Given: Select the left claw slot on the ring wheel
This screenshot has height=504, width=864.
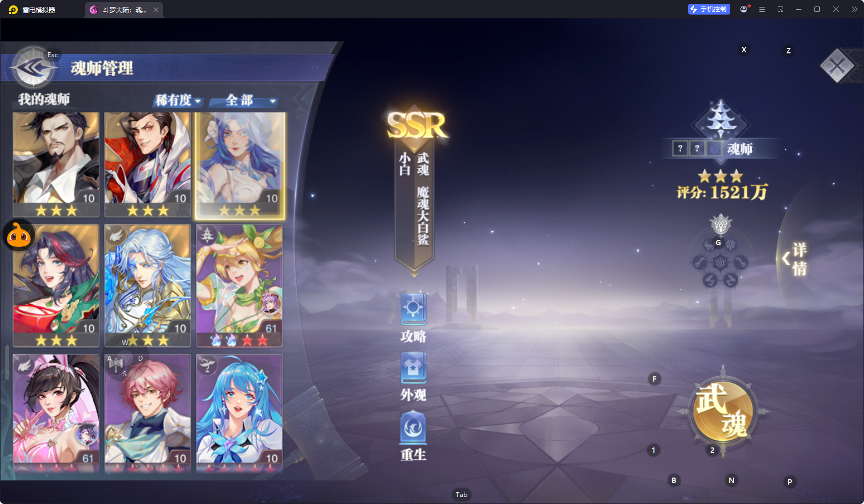Looking at the screenshot, I should coord(700,263).
